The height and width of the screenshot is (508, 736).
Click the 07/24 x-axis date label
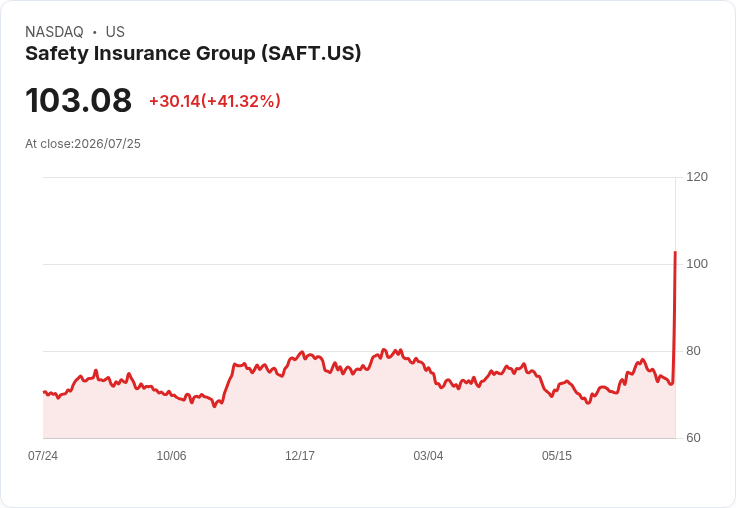pos(43,455)
